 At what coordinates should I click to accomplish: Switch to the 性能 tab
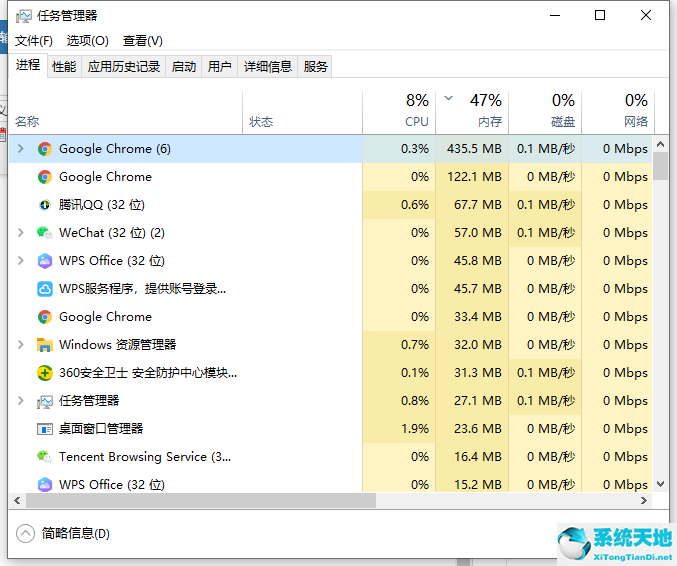(x=64, y=66)
